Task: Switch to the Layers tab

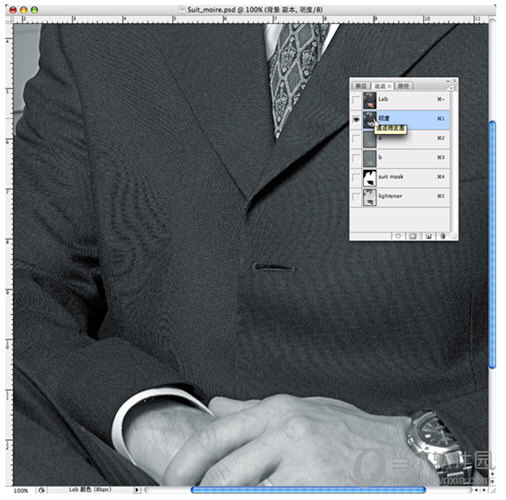Action: (361, 86)
